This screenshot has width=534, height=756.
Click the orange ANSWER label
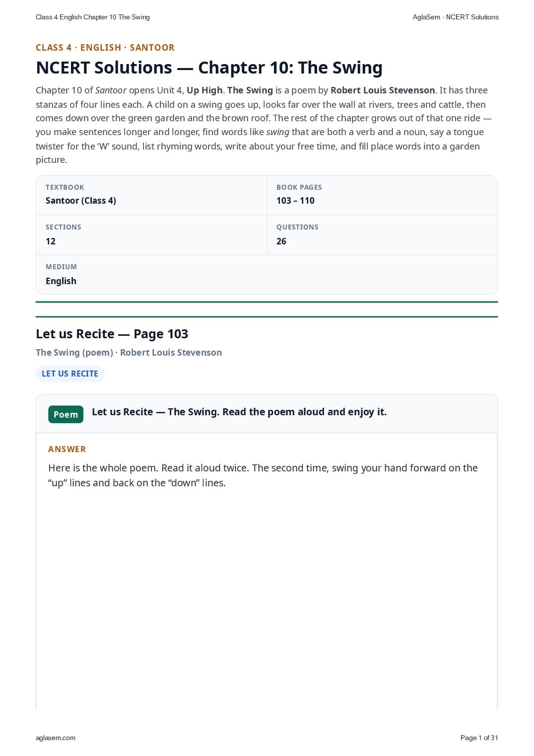tap(67, 449)
